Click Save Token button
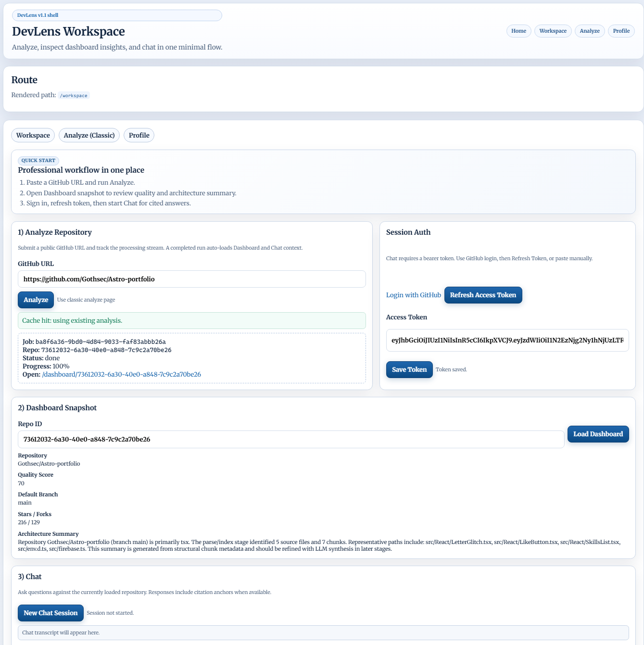The height and width of the screenshot is (645, 644). (x=409, y=369)
